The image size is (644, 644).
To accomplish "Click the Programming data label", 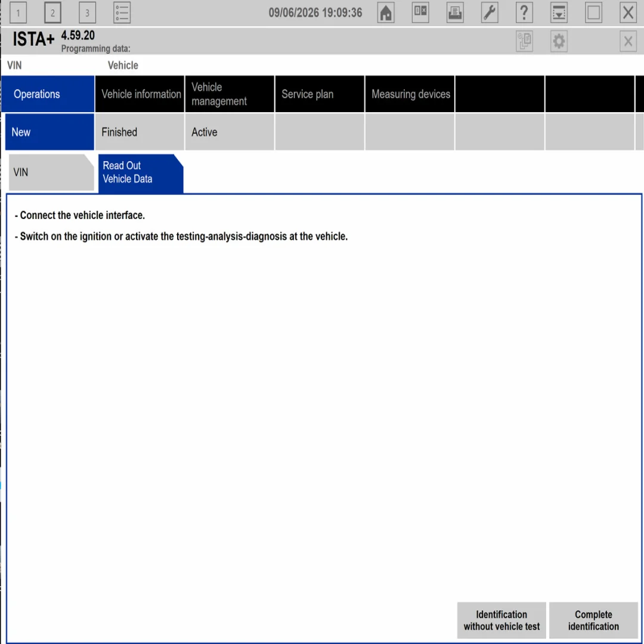I will click(x=95, y=48).
